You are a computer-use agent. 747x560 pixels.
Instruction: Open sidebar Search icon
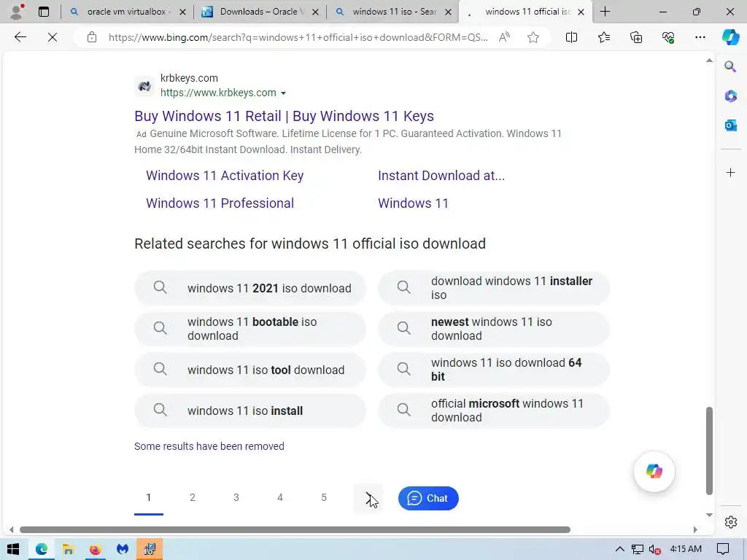point(730,66)
